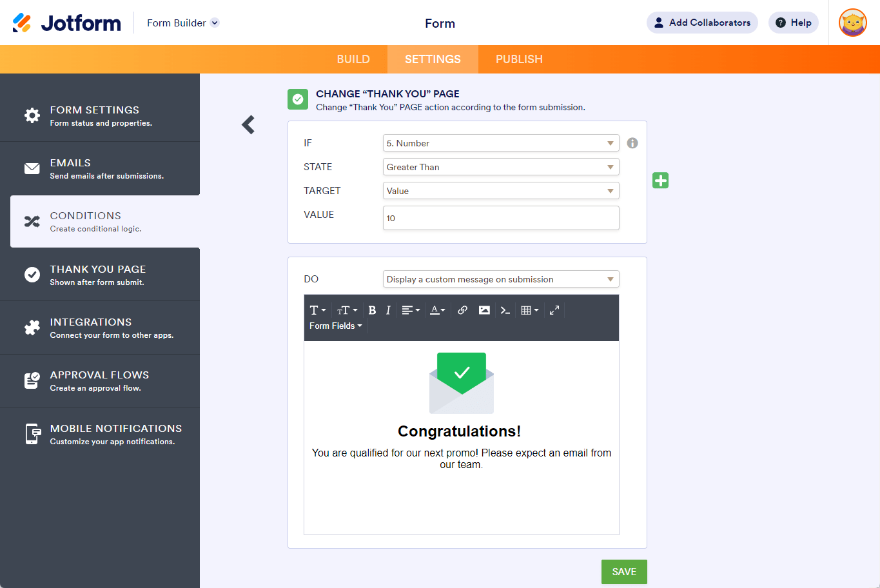Image resolution: width=880 pixels, height=588 pixels.
Task: Click the info icon beside IF field
Action: coord(632,143)
